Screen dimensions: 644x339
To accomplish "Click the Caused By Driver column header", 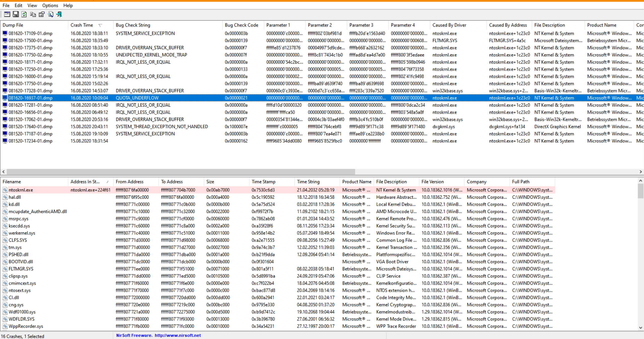I will (449, 25).
